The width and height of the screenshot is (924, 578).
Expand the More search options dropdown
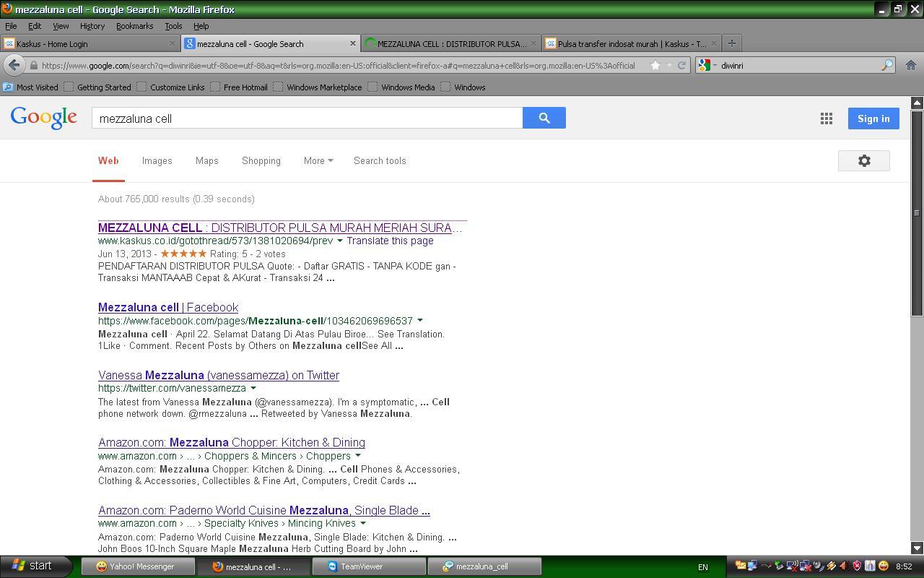point(318,160)
